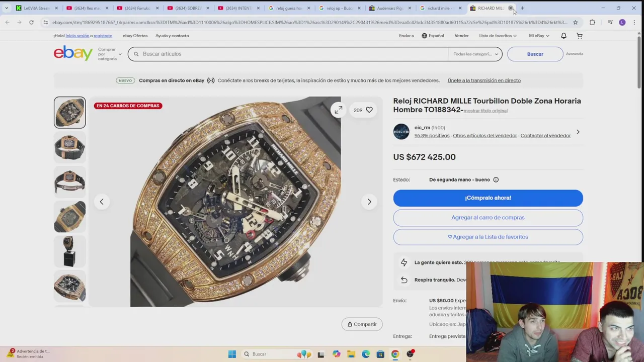
Task: Open browser extensions puzzle icon
Action: pyautogui.click(x=592, y=22)
